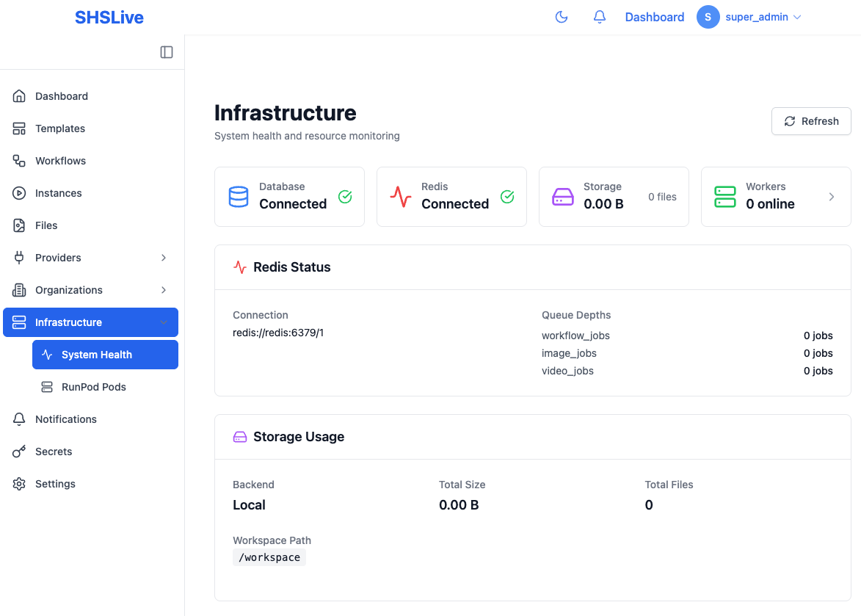Open the Instances page
Screen dimensions: 861x616
58,192
